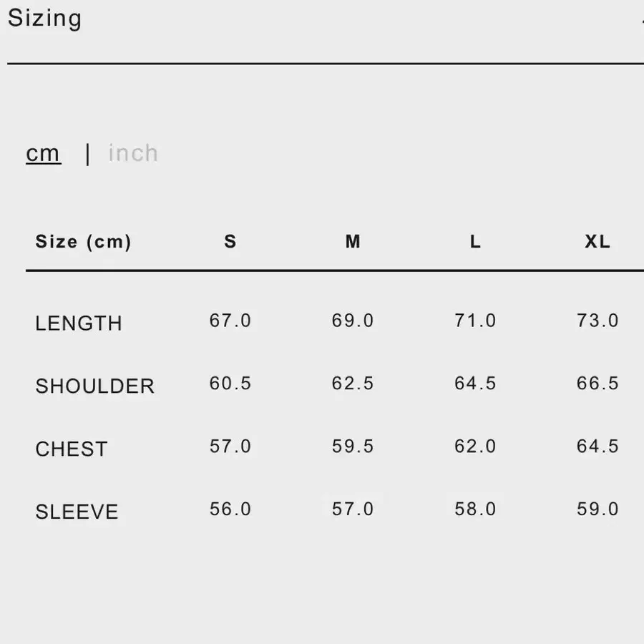644x644 pixels.
Task: Select the SLEEVE row label
Action: (x=77, y=512)
